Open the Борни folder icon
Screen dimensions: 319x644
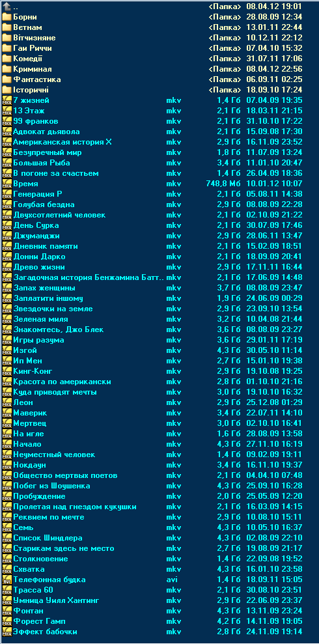click(x=7, y=17)
